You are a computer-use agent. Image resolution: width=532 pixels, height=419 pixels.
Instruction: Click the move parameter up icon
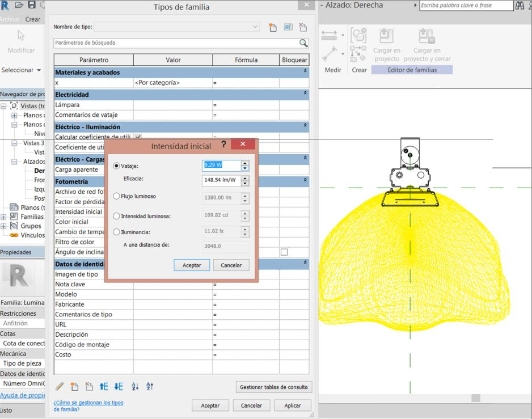coord(104,387)
